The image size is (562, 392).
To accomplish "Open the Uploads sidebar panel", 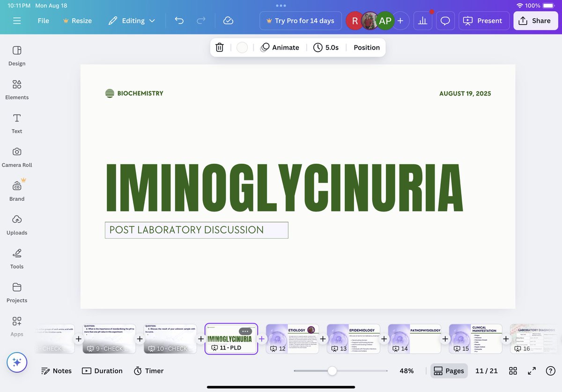I will click(x=17, y=225).
